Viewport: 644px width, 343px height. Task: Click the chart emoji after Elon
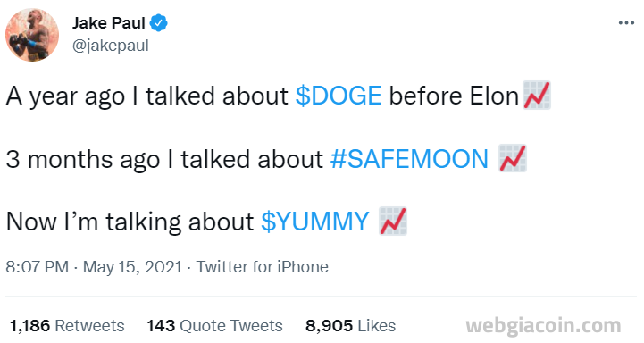(x=537, y=96)
